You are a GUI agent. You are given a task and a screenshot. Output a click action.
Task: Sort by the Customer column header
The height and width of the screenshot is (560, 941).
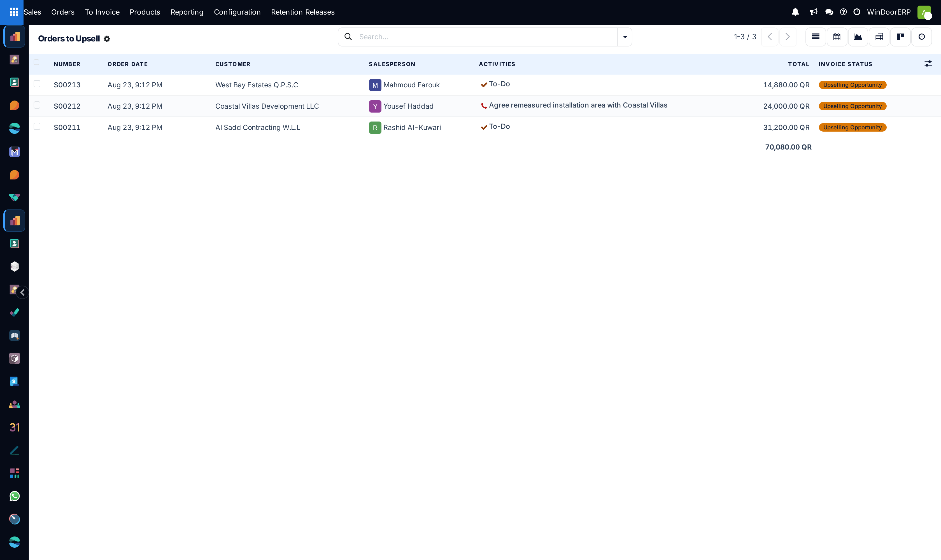coord(233,64)
